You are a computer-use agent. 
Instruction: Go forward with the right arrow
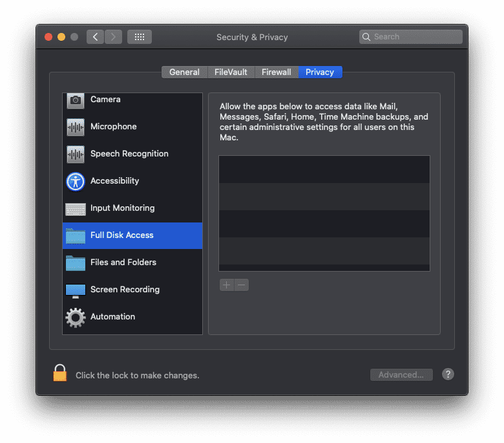[x=113, y=37]
